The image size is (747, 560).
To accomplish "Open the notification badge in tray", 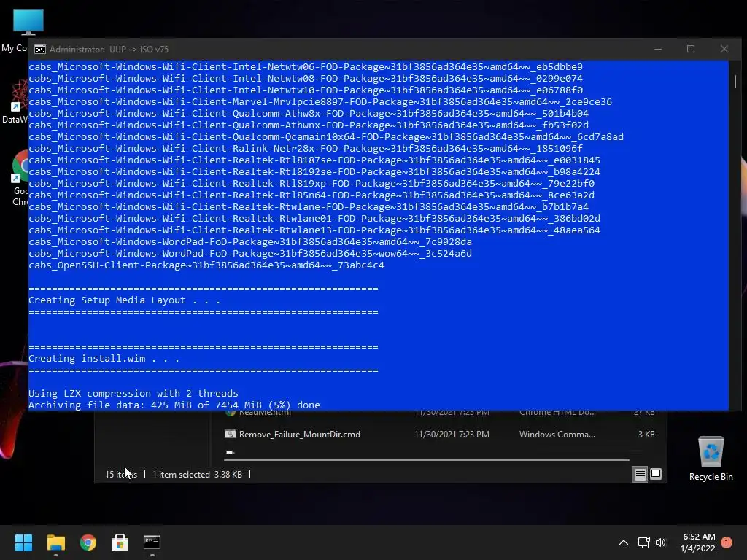I will 727,542.
